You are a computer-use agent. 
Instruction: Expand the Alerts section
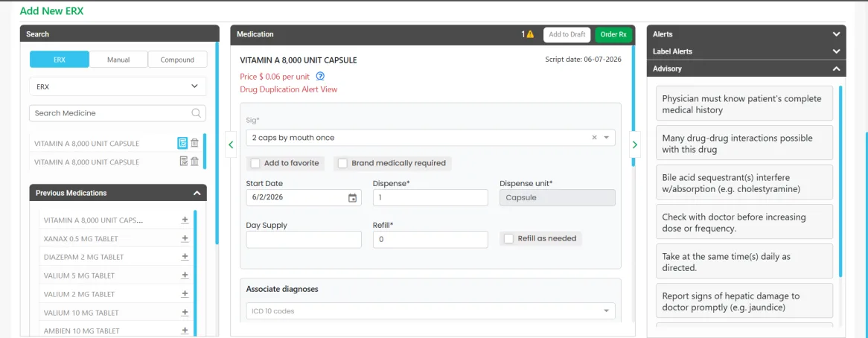(x=836, y=34)
